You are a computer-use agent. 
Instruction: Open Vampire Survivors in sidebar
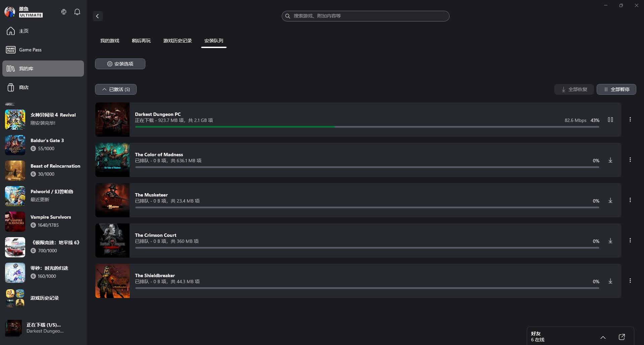(x=43, y=221)
